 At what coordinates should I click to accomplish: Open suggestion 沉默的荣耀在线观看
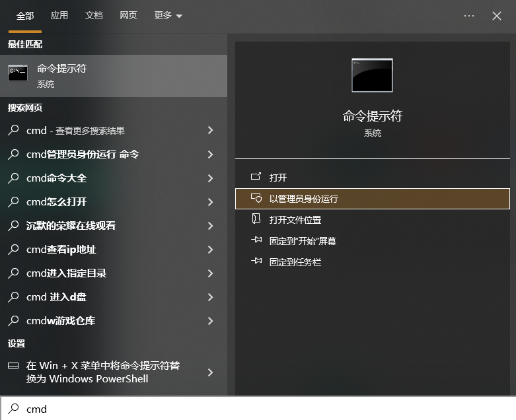click(x=114, y=226)
